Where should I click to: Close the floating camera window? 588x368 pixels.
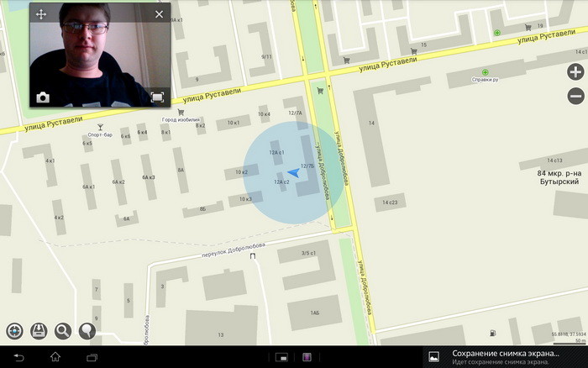click(159, 14)
